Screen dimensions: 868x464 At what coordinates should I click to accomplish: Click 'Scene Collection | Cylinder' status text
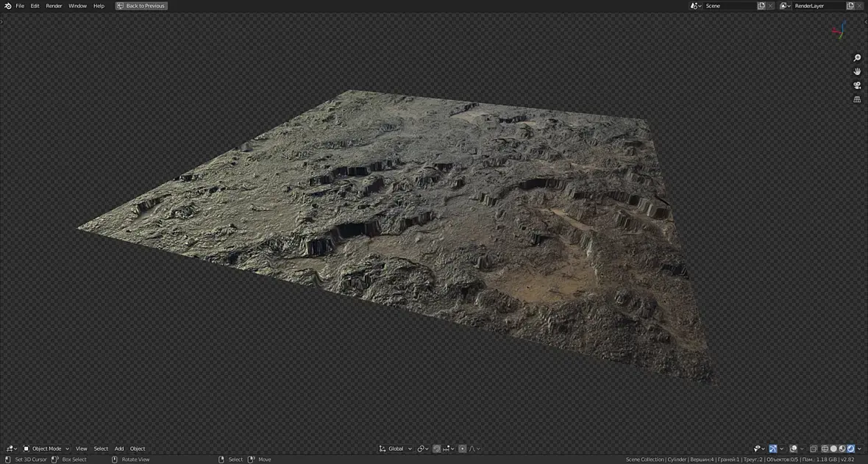[656, 460]
